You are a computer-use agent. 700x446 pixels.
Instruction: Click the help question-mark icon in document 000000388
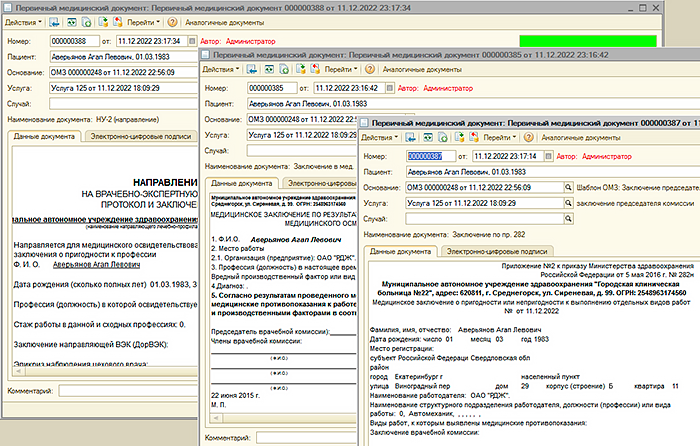173,21
